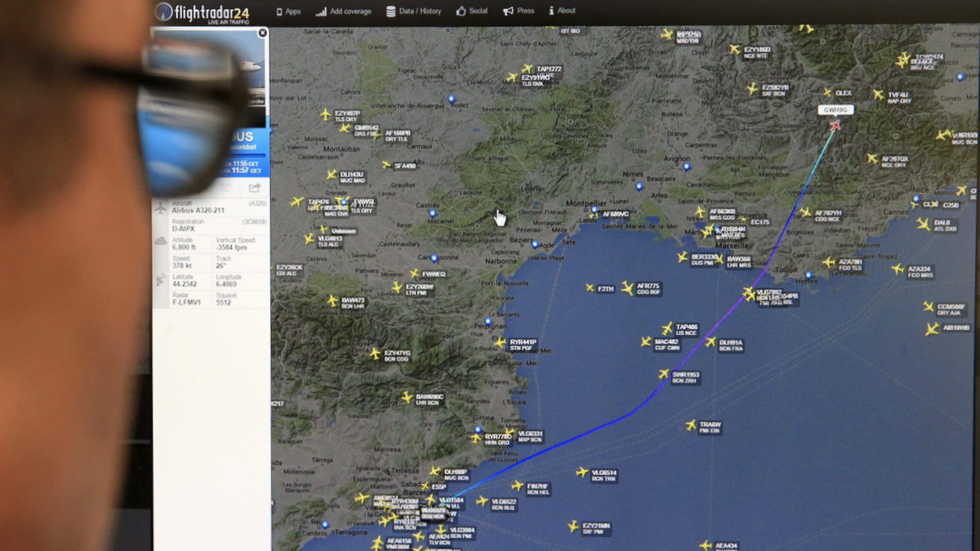
Task: Select the BER3330 aircraft icon
Action: pyautogui.click(x=683, y=257)
